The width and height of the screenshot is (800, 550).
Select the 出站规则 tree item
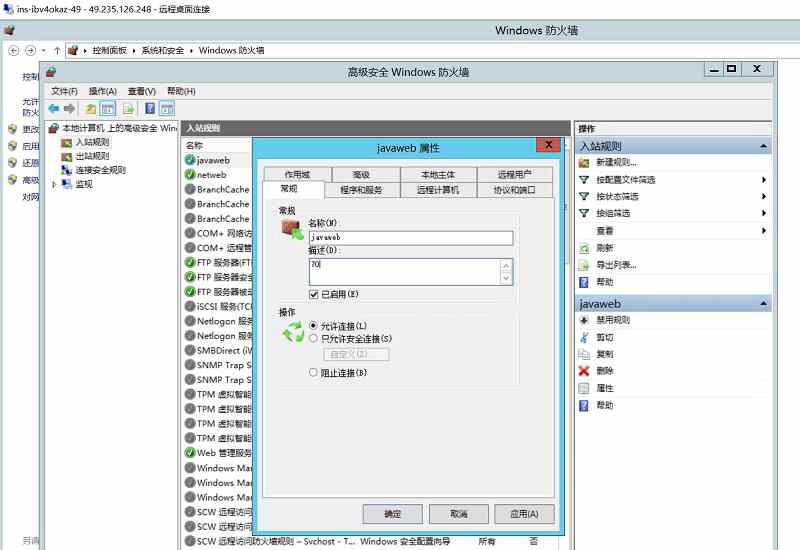(x=92, y=156)
